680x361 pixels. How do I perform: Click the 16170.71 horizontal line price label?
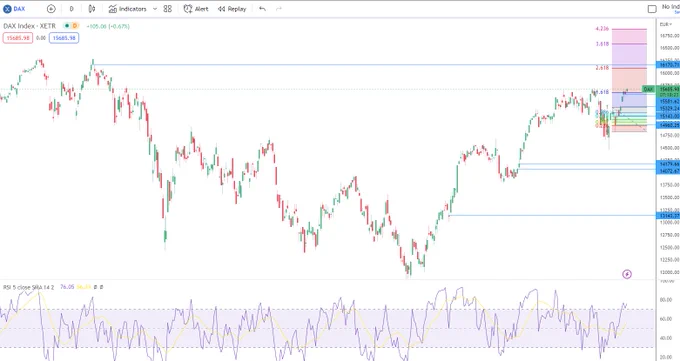pos(668,65)
